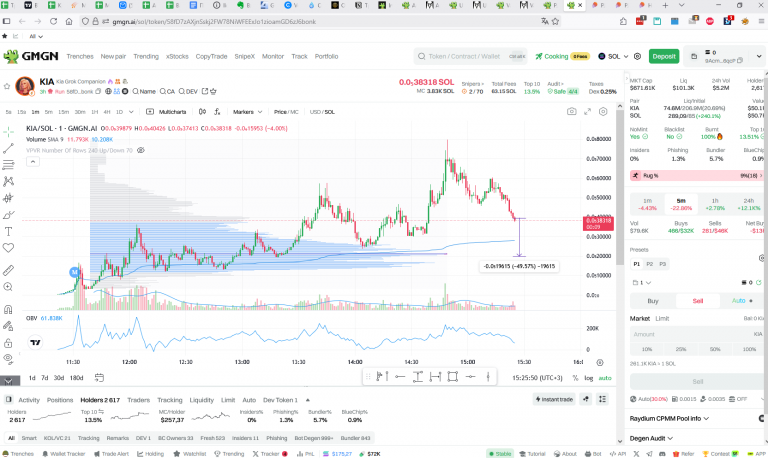Select preset P2
The image size is (768, 458).
pos(649,264)
